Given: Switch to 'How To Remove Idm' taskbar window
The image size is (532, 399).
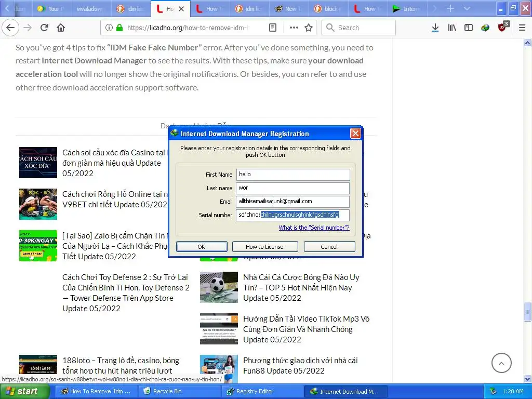Looking at the screenshot, I should (x=96, y=392).
